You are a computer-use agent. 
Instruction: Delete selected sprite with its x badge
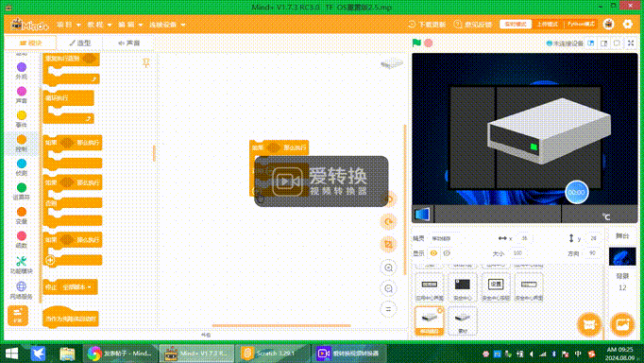tap(440, 310)
